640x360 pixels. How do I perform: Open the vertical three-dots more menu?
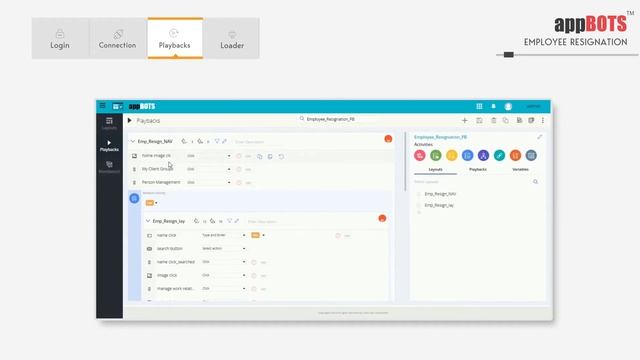[x=543, y=120]
